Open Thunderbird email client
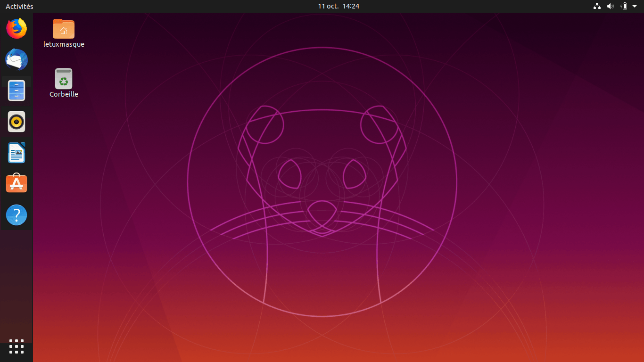This screenshot has width=644, height=362. point(16,60)
